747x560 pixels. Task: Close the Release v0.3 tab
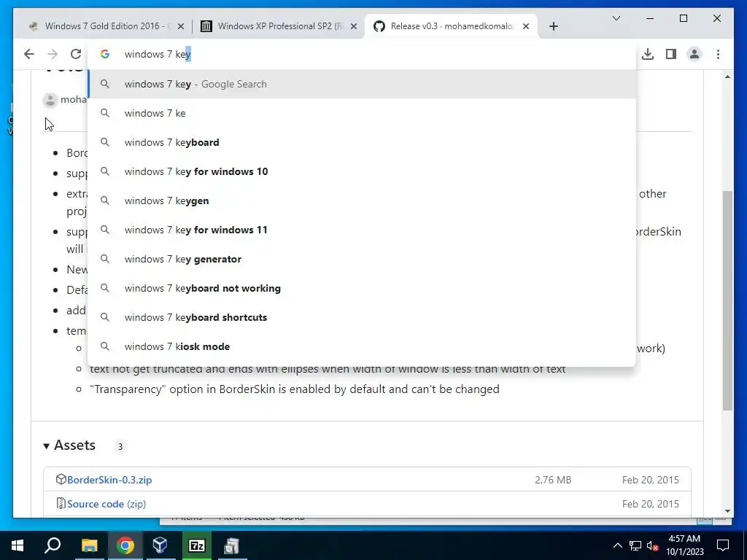pos(525,27)
